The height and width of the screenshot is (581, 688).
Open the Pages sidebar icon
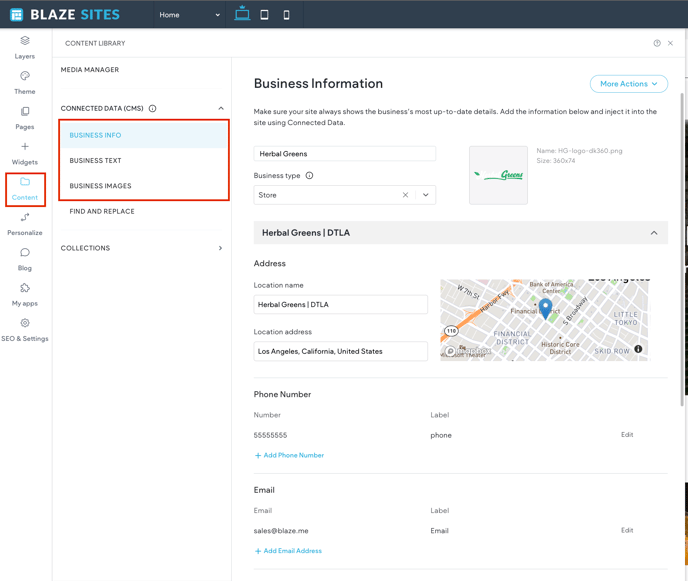pyautogui.click(x=25, y=112)
